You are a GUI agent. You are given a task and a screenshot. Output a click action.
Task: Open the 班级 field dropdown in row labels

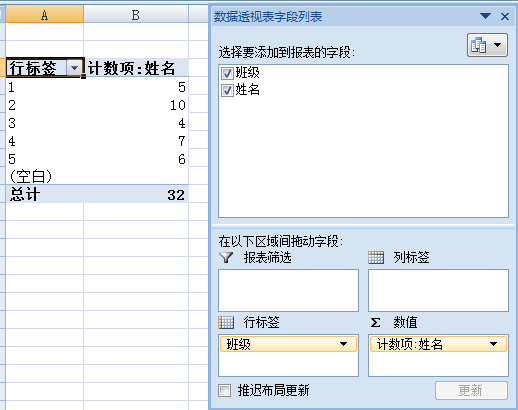(343, 344)
